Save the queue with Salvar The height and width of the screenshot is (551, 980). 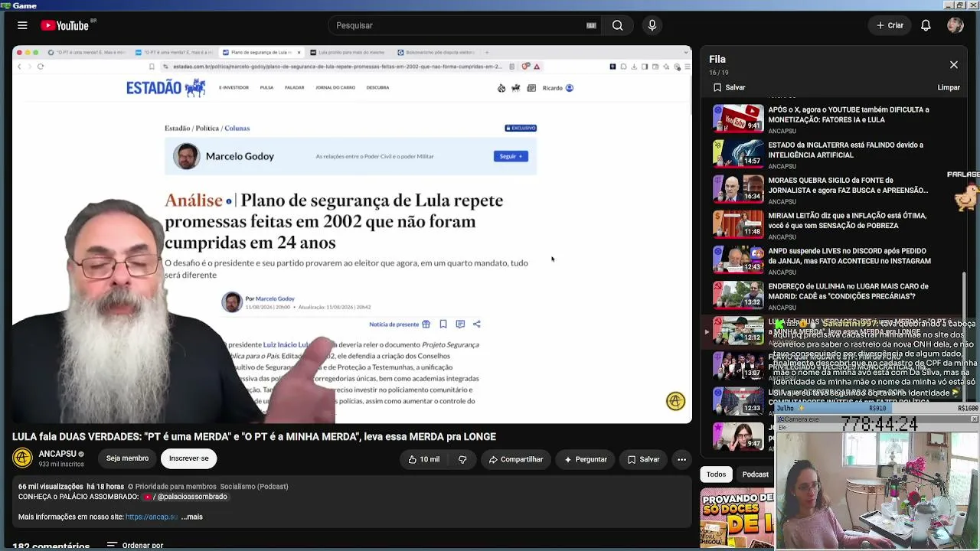[x=729, y=87]
